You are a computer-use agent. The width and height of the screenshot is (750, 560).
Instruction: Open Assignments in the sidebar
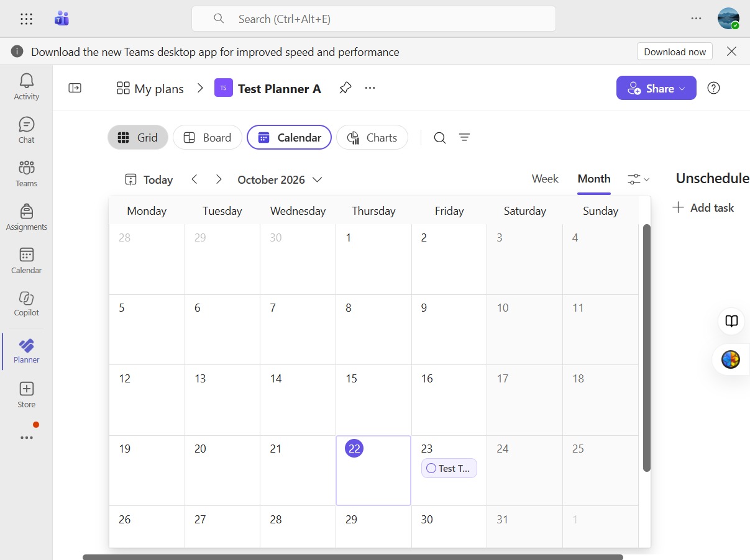pos(26,217)
